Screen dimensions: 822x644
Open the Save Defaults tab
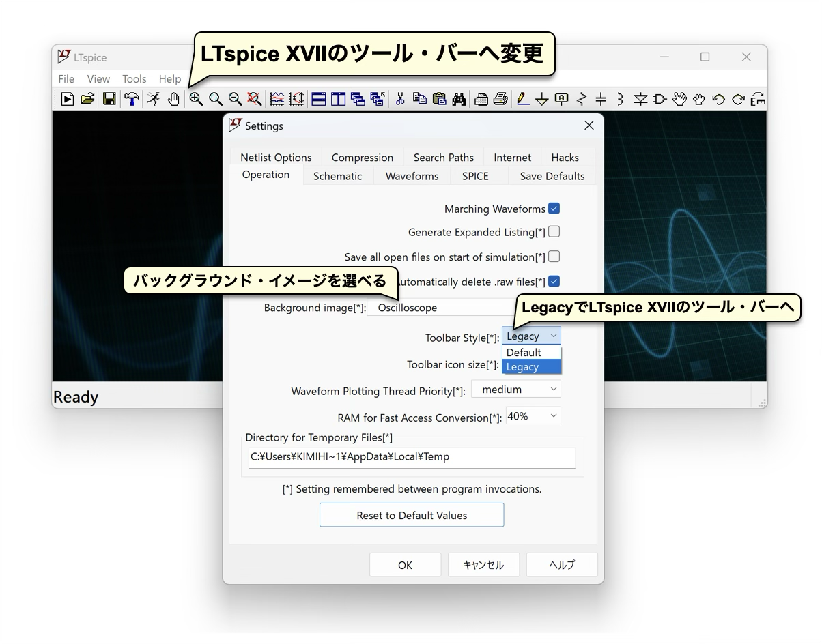(552, 176)
